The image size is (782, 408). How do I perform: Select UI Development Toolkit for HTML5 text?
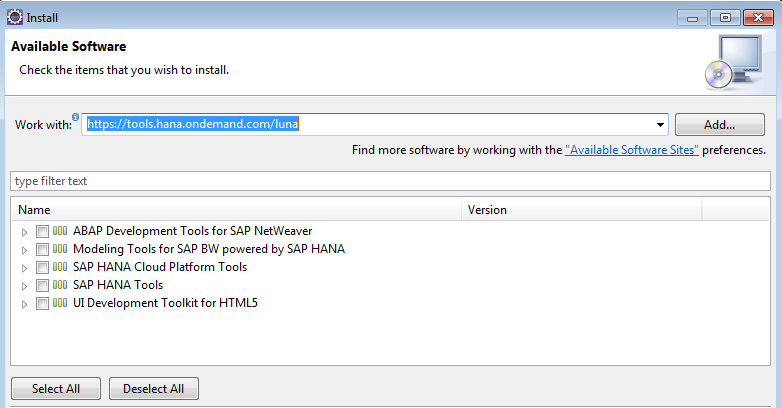[165, 303]
